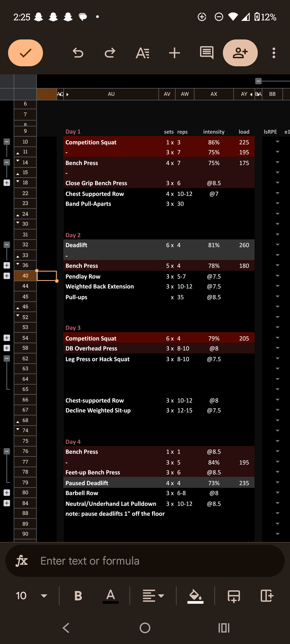Select row 22 header
This screenshot has width=290, height=644.
pos(25,193)
